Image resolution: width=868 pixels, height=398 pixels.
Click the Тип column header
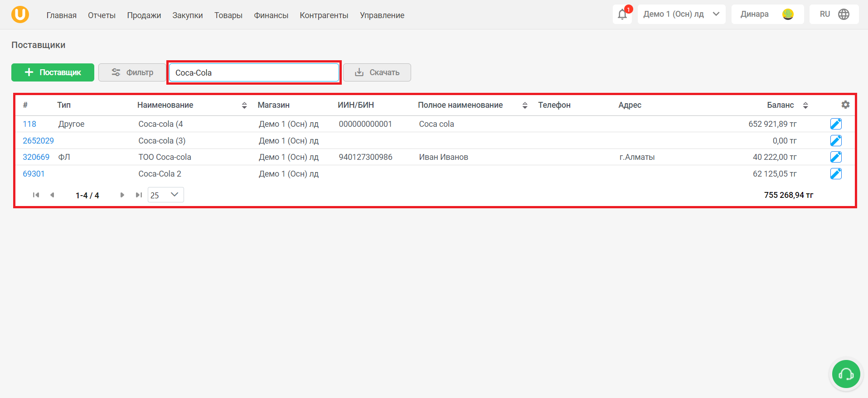point(64,105)
